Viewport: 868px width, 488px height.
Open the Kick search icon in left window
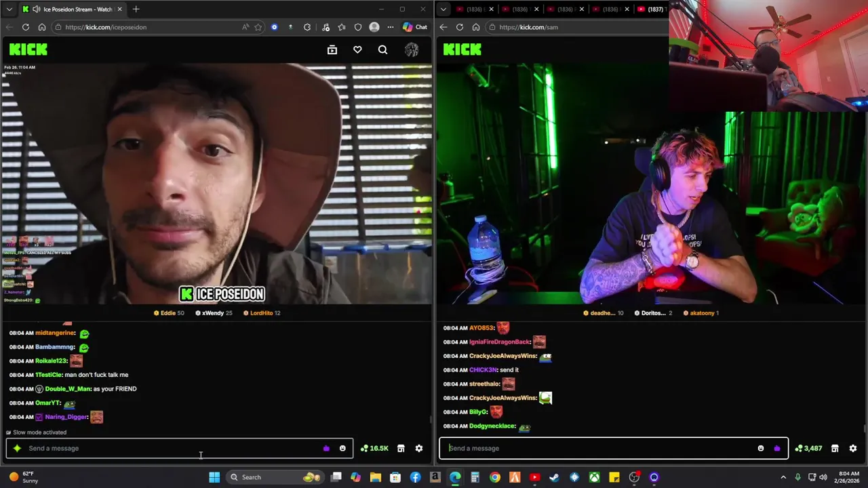pyautogui.click(x=382, y=49)
